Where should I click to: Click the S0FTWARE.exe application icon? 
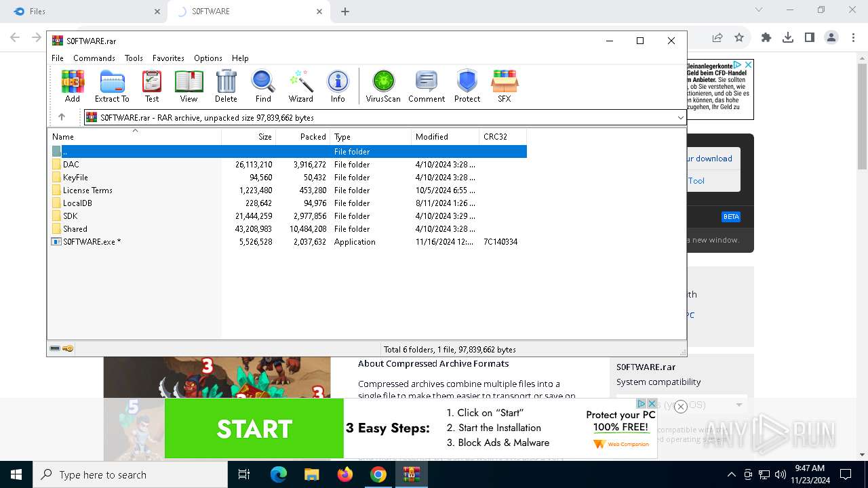56,242
